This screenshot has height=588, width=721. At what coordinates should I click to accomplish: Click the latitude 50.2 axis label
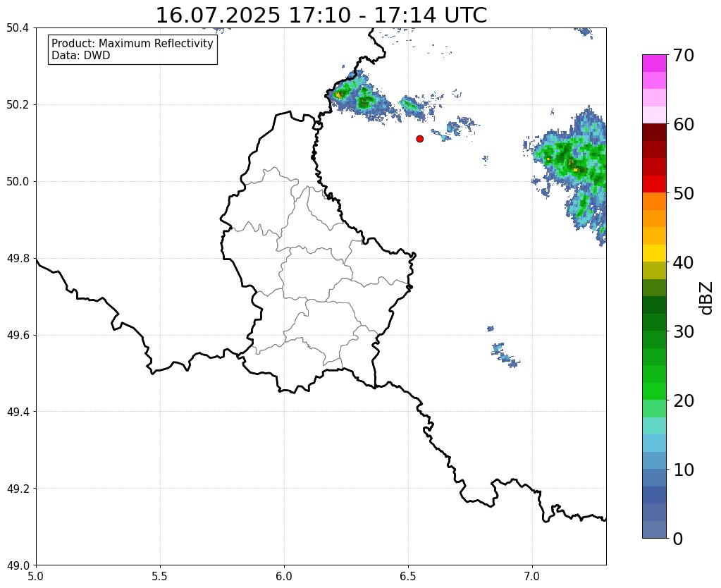[x=18, y=105]
